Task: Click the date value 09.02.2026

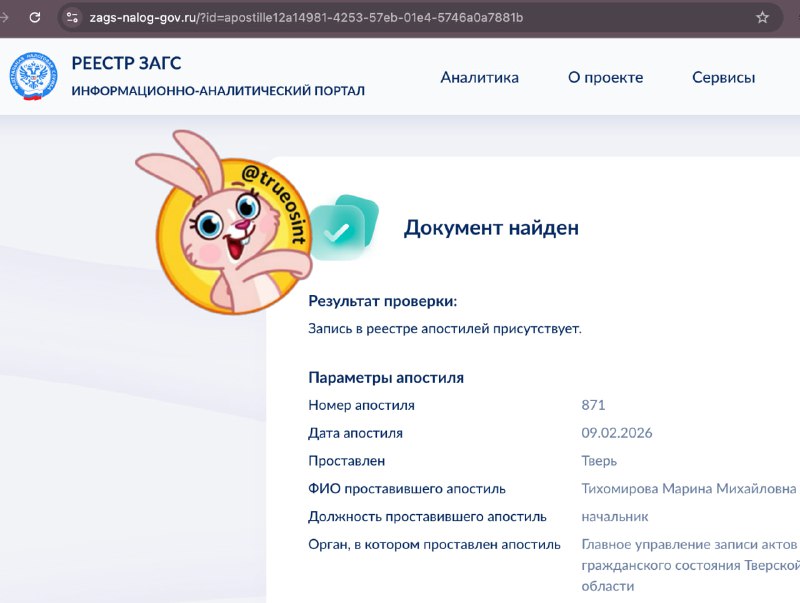Action: point(616,433)
